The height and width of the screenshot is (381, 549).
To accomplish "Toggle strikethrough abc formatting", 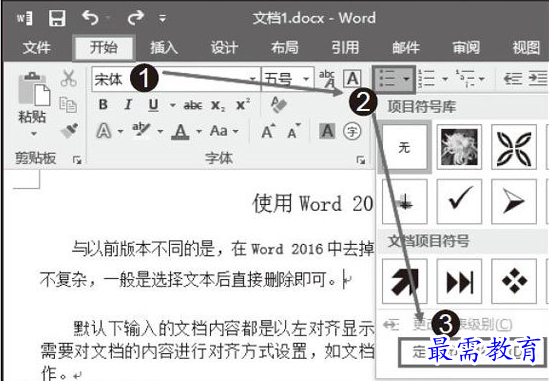I will [193, 105].
